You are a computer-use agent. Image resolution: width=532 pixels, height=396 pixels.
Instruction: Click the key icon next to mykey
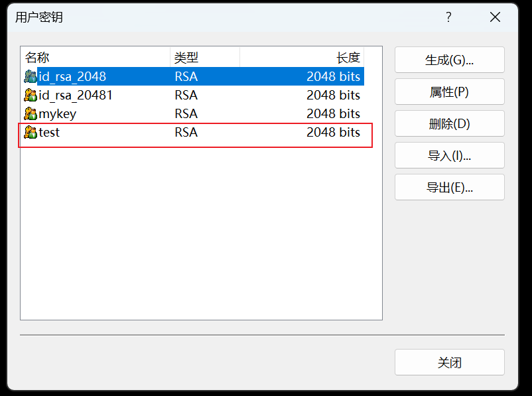click(31, 113)
